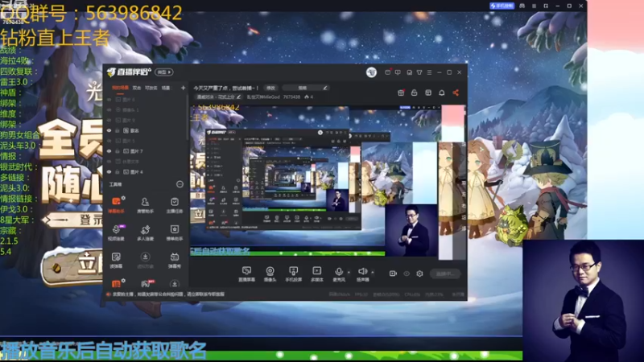Screen dimensions: 644x362
Task: Click the greyed-out download tool in the toolbox's third row
Action: pyautogui.click(x=145, y=260)
